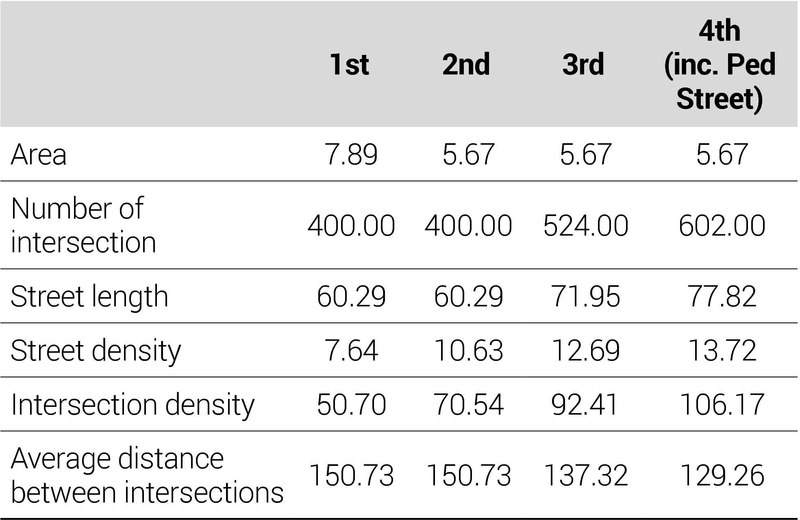Click the 3rd column header
This screenshot has height=520, width=800.
pos(583,66)
